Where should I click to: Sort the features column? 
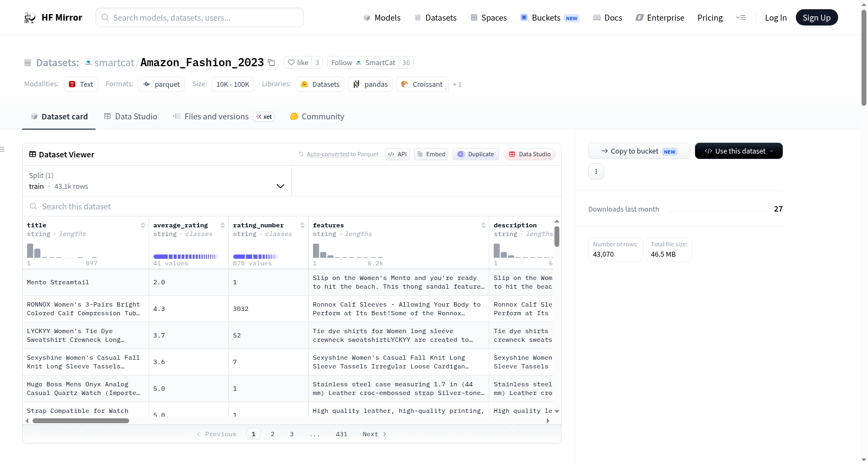pos(483,225)
